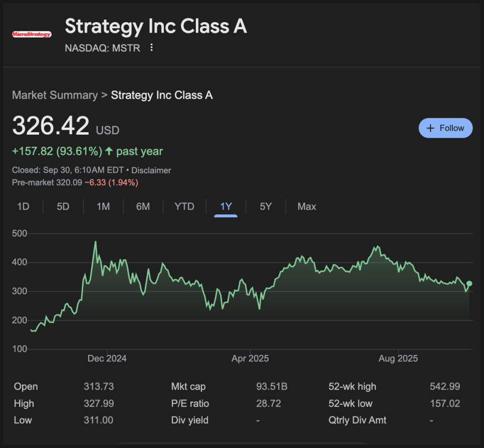Switch chart to the 5Y range

[266, 206]
